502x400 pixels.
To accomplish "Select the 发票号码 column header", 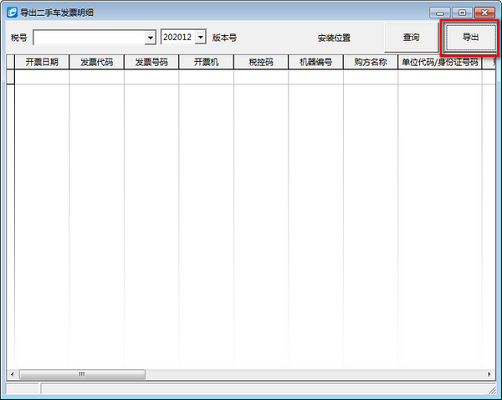I will (151, 62).
